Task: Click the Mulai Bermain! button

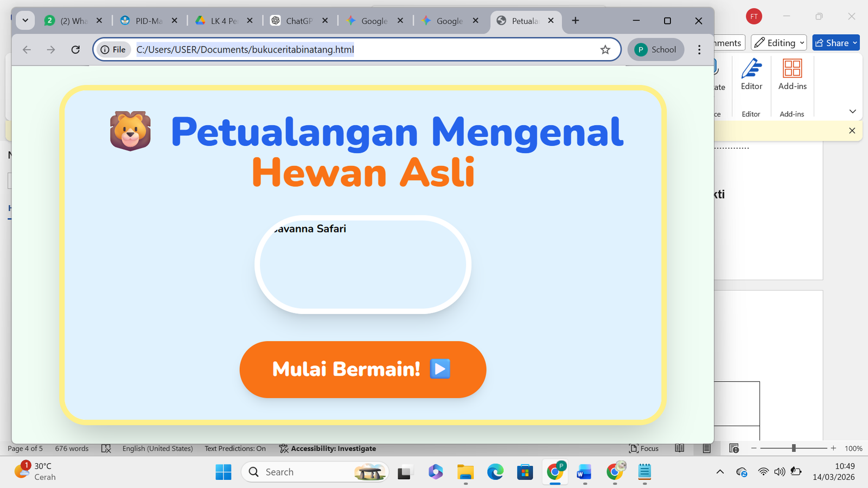Action: 363,369
